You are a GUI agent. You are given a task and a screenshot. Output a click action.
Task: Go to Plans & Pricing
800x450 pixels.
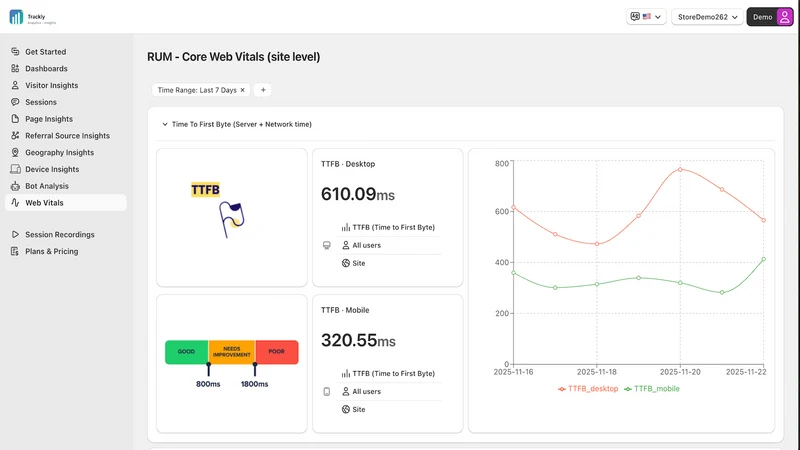66,252
